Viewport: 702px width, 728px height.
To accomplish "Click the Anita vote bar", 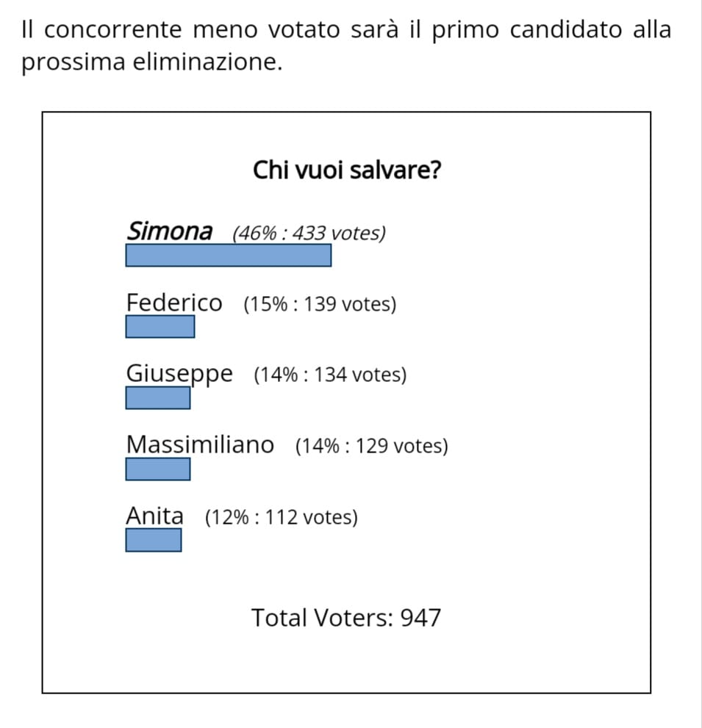I will (x=154, y=540).
